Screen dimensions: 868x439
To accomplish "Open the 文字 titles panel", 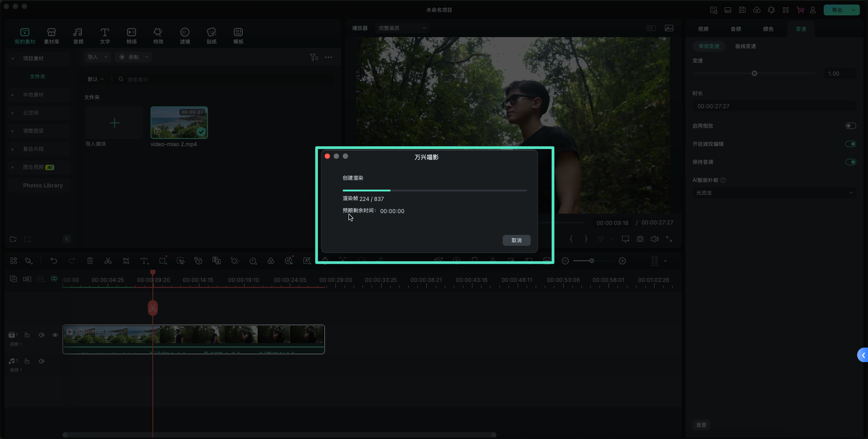I will pos(105,36).
